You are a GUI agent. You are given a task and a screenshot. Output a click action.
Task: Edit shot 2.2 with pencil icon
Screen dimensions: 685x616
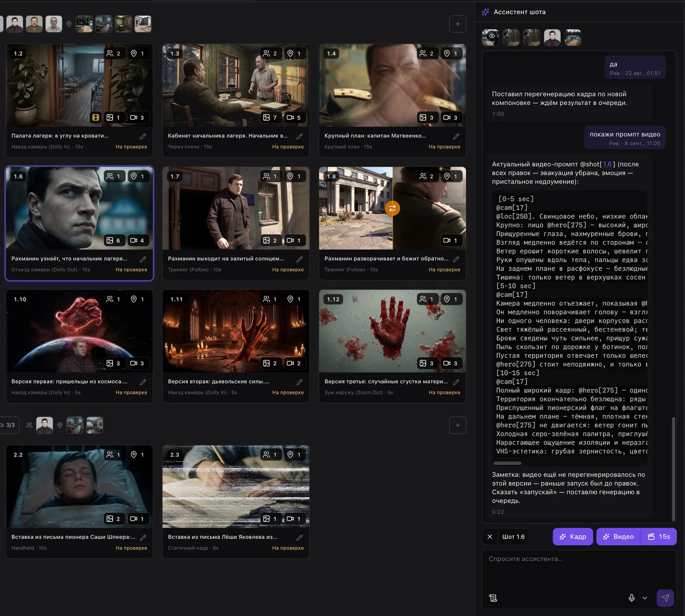tap(143, 538)
